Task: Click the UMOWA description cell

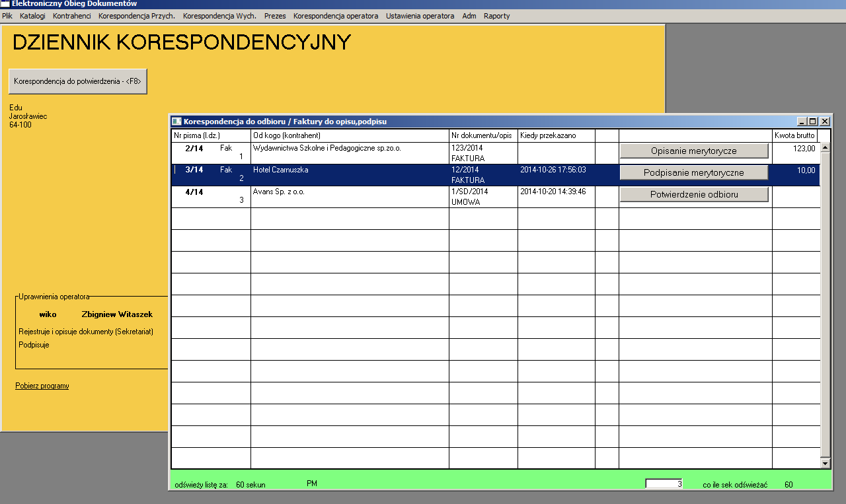Action: coord(466,203)
